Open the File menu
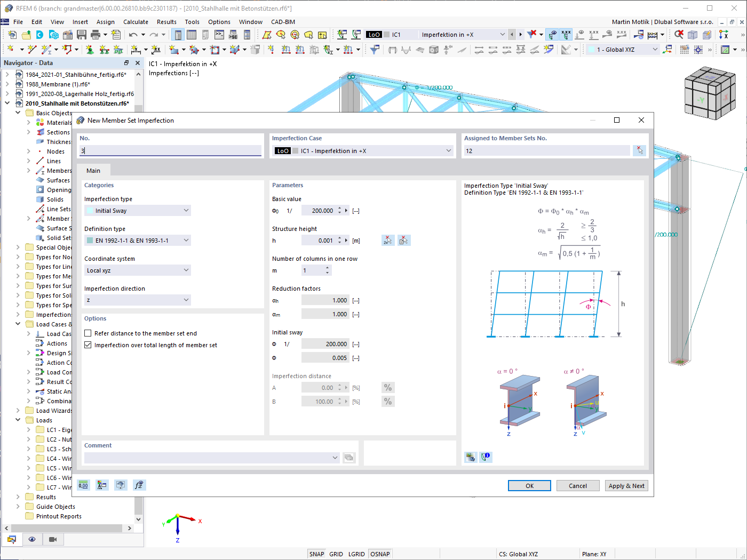Image resolution: width=747 pixels, height=560 pixels. [18, 22]
